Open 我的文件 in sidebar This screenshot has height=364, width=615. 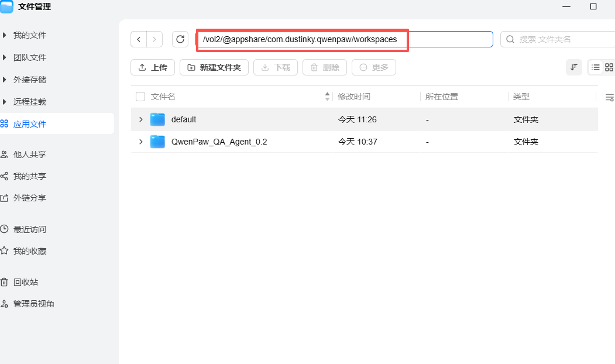click(30, 35)
